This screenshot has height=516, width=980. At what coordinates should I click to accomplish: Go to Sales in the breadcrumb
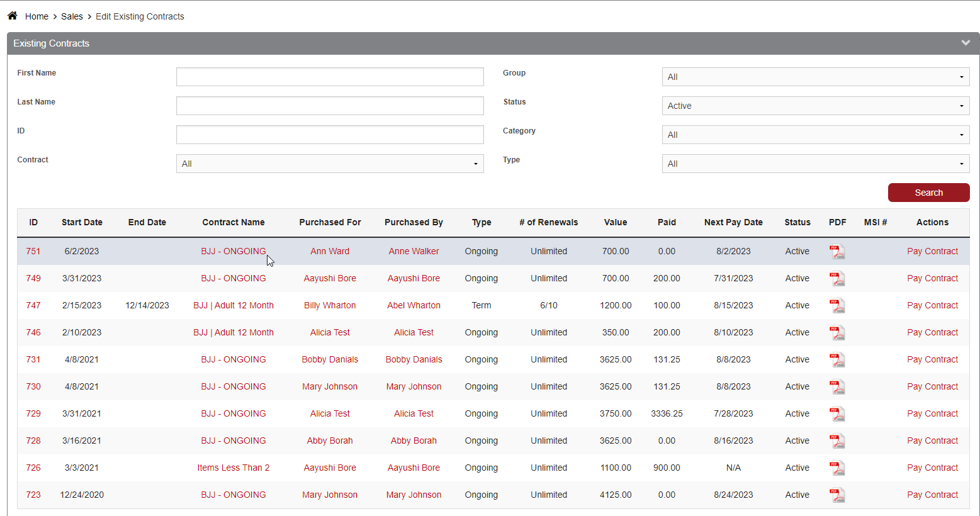[72, 16]
